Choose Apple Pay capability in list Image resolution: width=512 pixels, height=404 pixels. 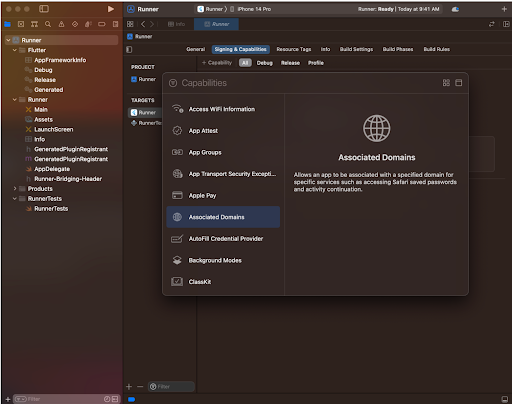tap(223, 195)
